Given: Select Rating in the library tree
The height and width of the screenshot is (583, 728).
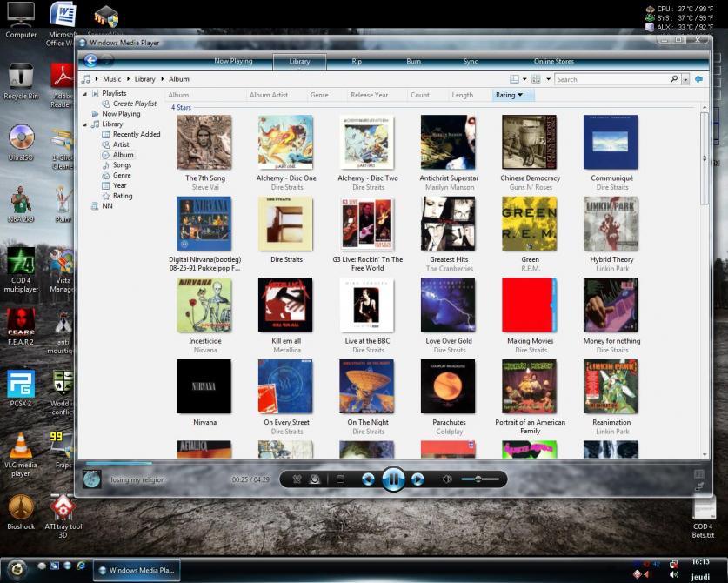Looking at the screenshot, I should click(123, 196).
